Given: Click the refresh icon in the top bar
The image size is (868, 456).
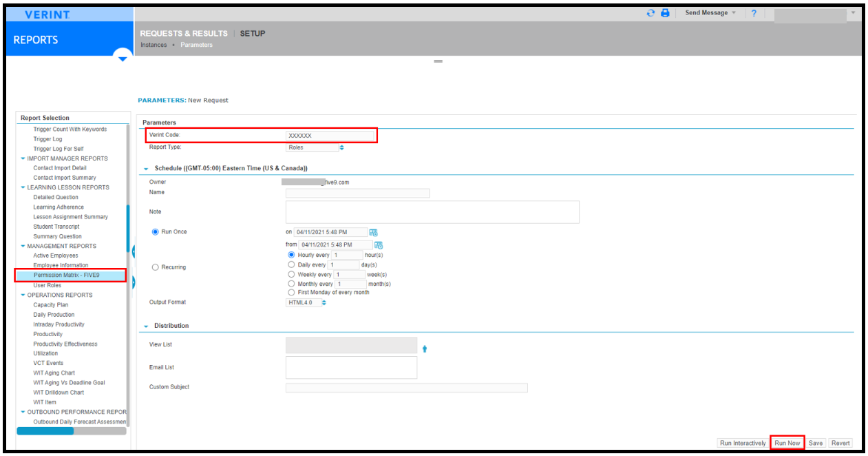Looking at the screenshot, I should coord(651,13).
